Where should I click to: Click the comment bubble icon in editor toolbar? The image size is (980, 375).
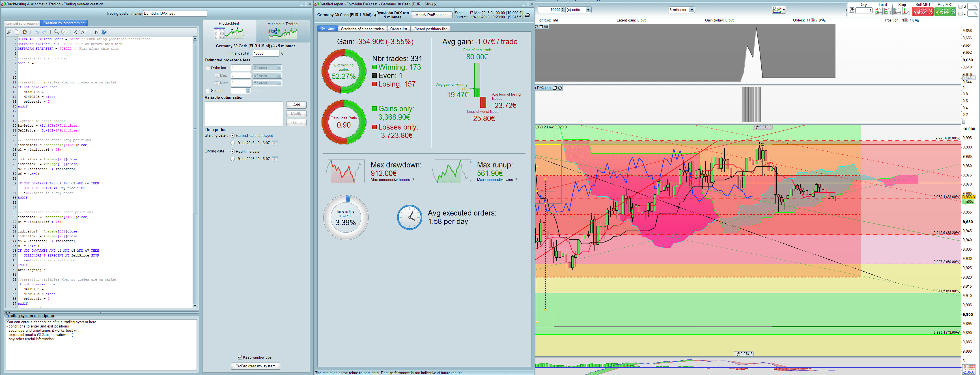click(x=64, y=32)
